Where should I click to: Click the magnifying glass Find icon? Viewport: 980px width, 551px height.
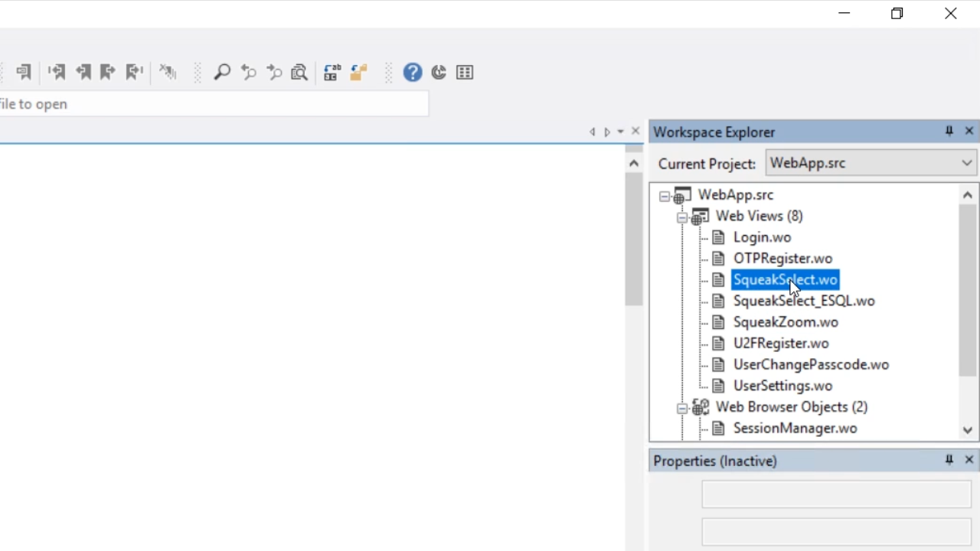[x=222, y=72]
